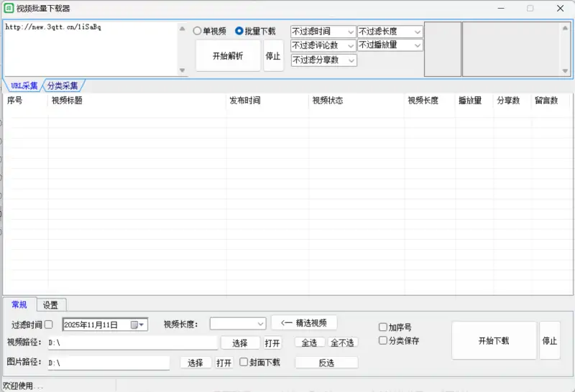This screenshot has height=392, width=575.
Task: Click the right log panel scroll down arrow
Action: [x=565, y=70]
